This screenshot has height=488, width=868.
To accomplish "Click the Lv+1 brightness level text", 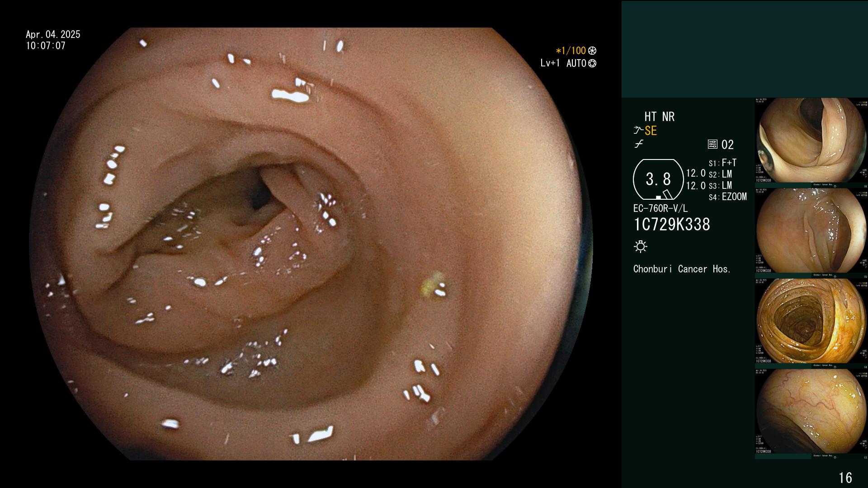I will point(550,63).
